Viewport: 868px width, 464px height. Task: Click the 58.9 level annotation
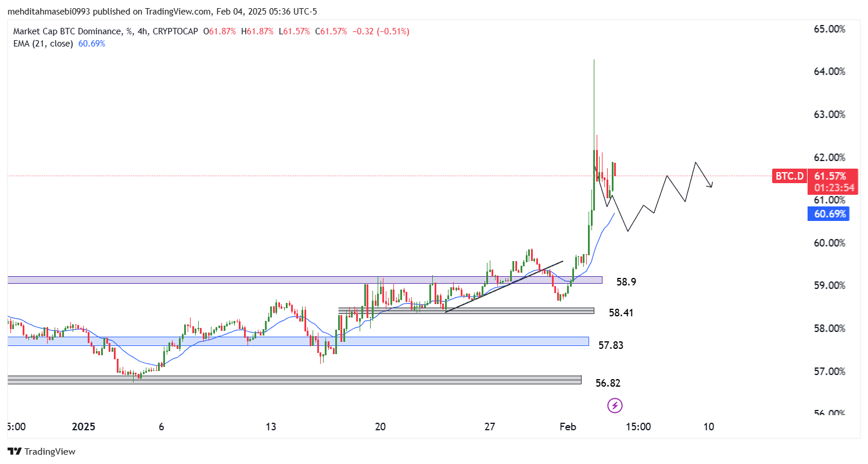[626, 282]
